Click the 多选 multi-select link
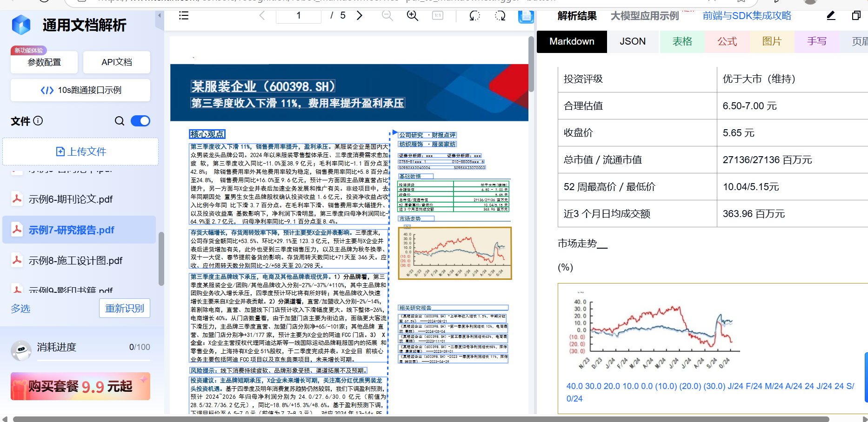 tap(20, 309)
